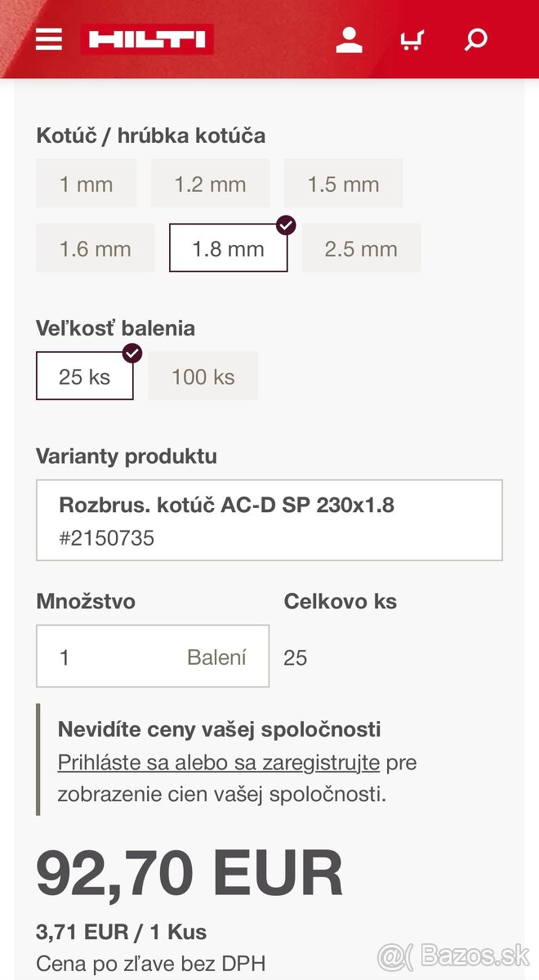
Task: Open the shopping cart
Action: click(412, 39)
